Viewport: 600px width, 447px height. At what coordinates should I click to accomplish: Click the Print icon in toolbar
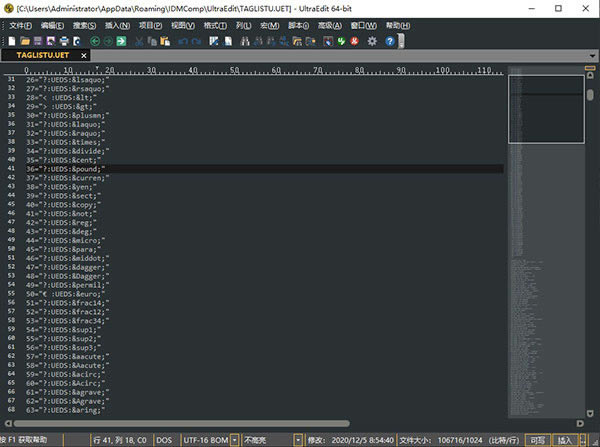(63, 41)
